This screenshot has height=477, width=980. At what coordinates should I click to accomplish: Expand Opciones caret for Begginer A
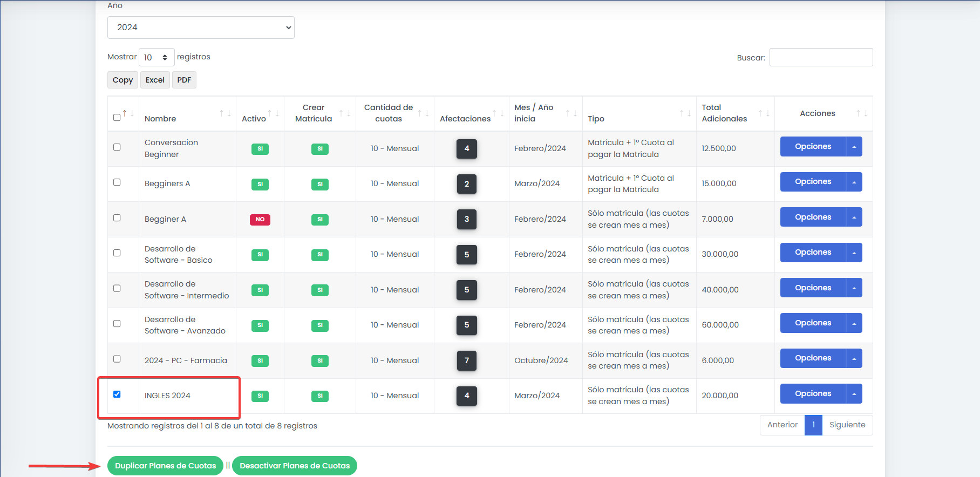point(854,217)
